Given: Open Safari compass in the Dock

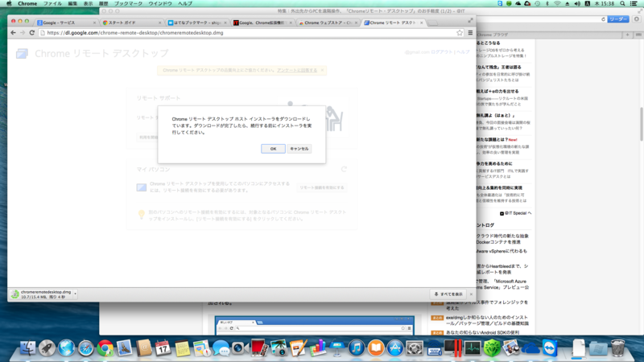Looking at the screenshot, I should [85, 348].
